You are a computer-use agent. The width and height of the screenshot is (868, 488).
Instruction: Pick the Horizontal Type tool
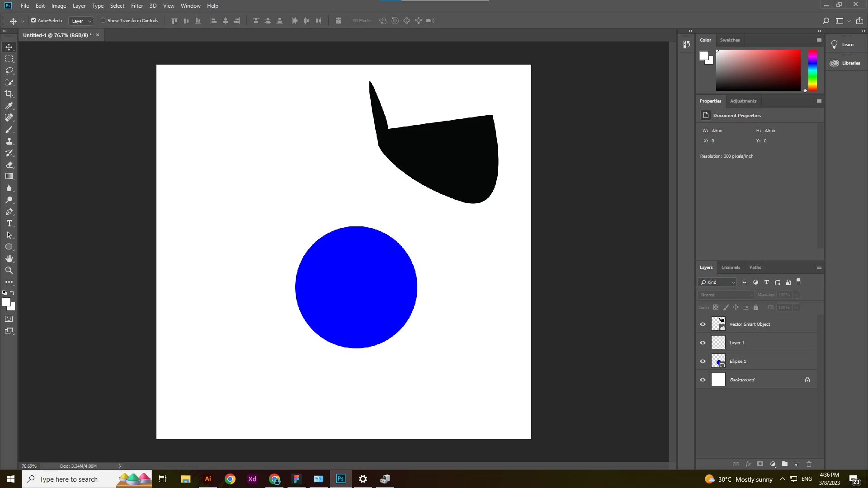[9, 224]
